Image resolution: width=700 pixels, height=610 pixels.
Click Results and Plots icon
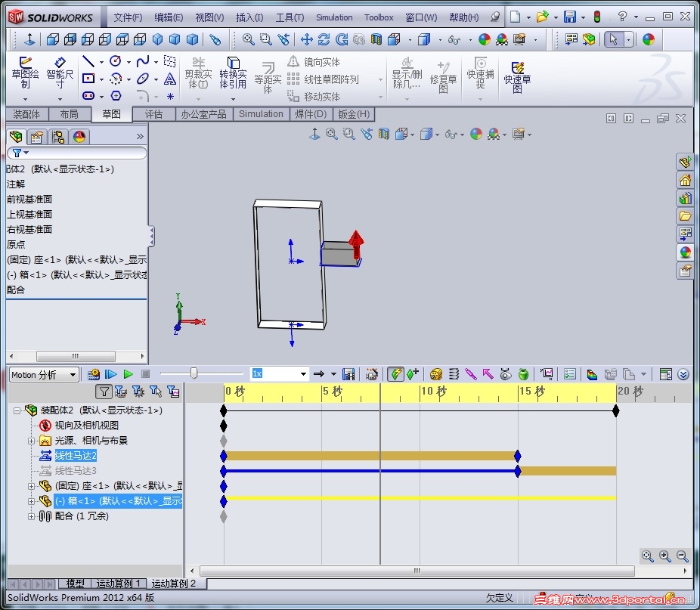click(x=547, y=374)
